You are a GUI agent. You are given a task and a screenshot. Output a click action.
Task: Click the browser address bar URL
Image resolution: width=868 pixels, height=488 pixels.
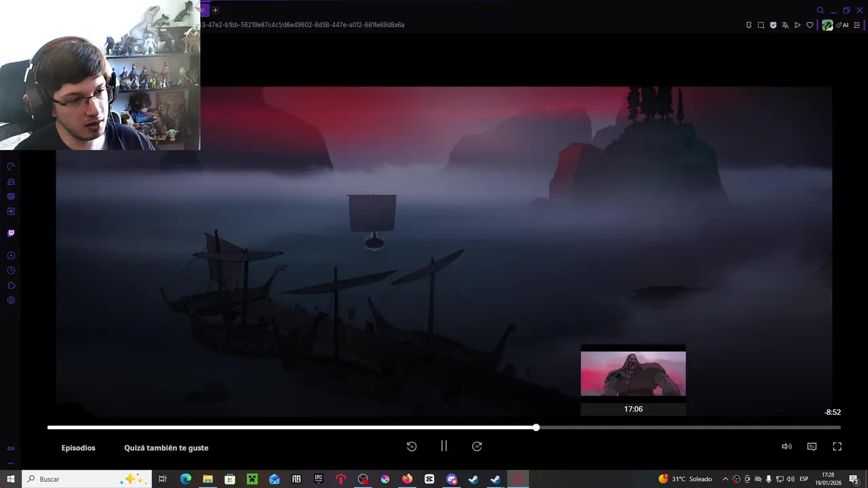[302, 25]
